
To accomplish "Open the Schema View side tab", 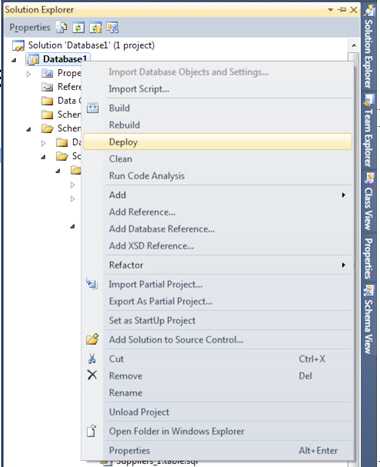I will pyautogui.click(x=367, y=320).
